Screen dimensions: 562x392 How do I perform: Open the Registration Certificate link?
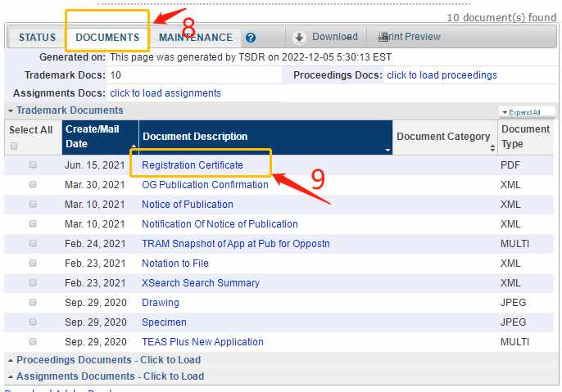[x=193, y=165]
